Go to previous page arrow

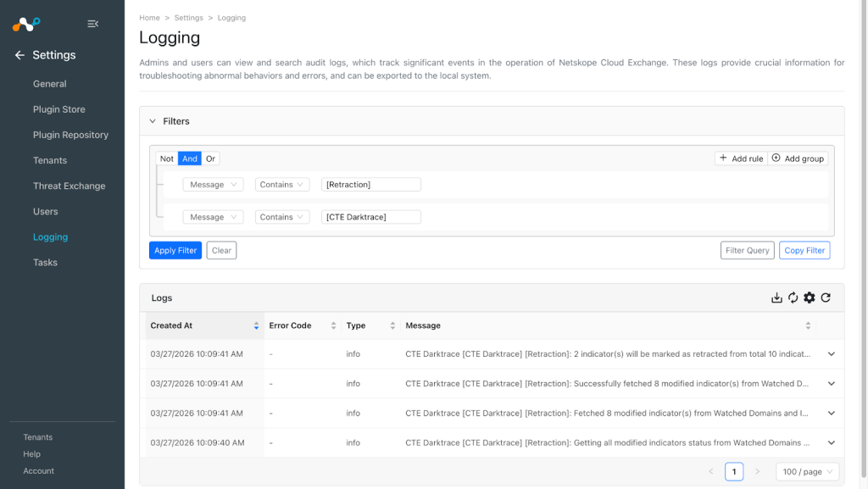pyautogui.click(x=711, y=472)
